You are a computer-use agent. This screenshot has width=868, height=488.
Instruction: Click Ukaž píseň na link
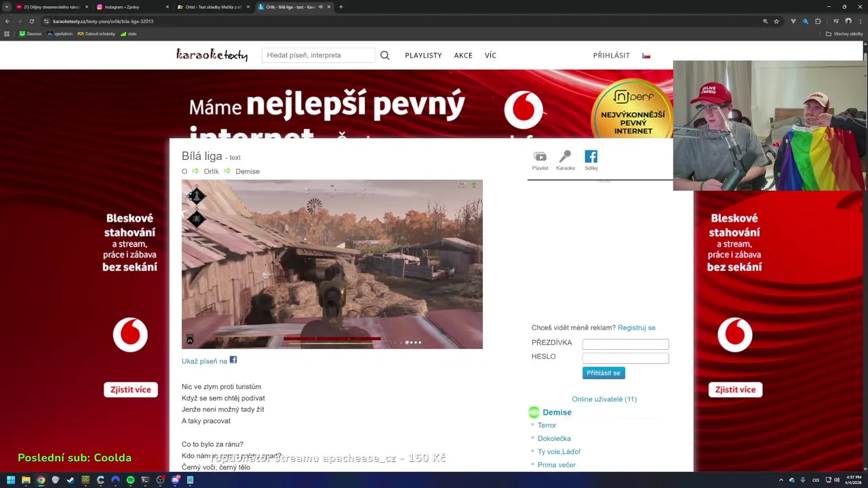click(204, 361)
